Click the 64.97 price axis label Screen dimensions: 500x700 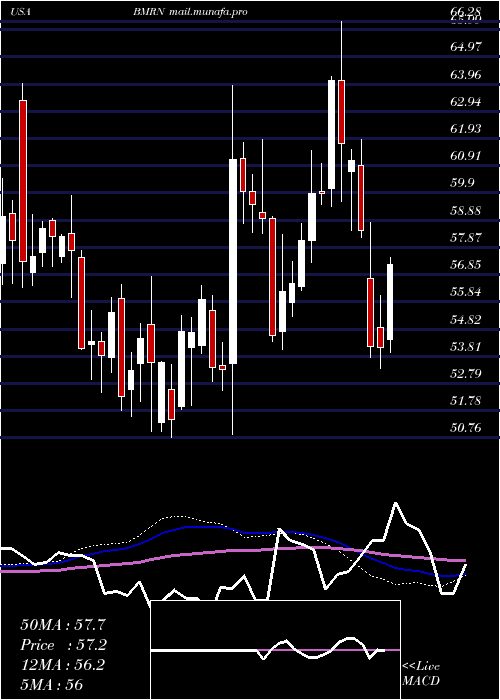click(x=466, y=47)
